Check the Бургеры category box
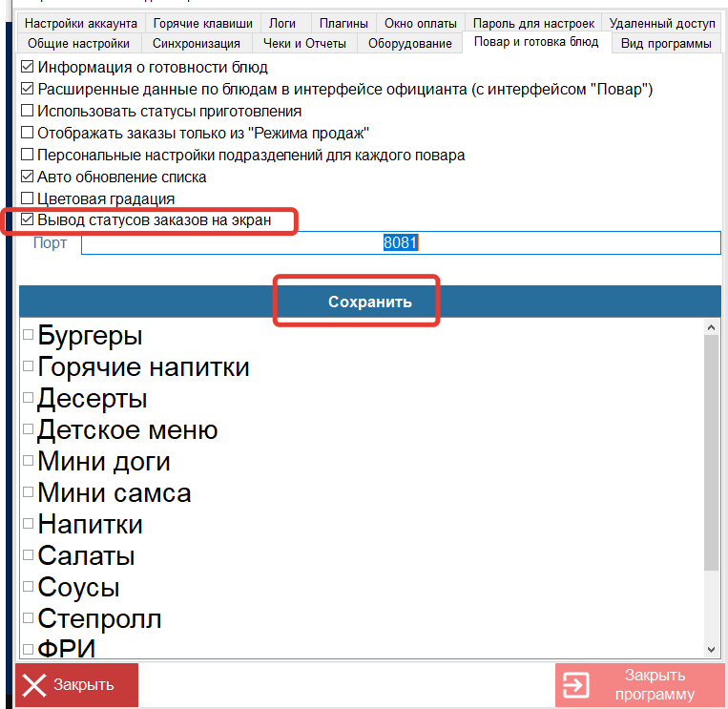This screenshot has height=709, width=728. pos(29,335)
